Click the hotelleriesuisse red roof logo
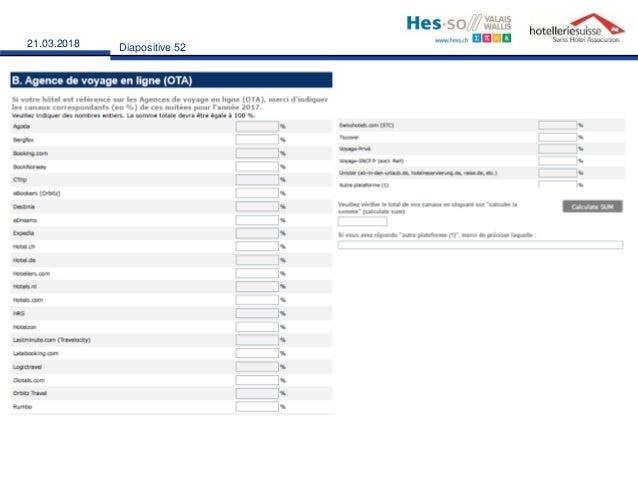 click(x=577, y=28)
